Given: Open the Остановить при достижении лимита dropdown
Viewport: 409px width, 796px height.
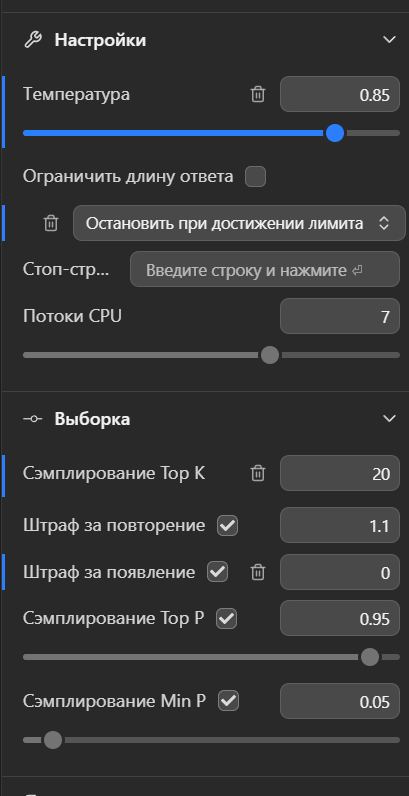Looking at the screenshot, I should (x=239, y=223).
